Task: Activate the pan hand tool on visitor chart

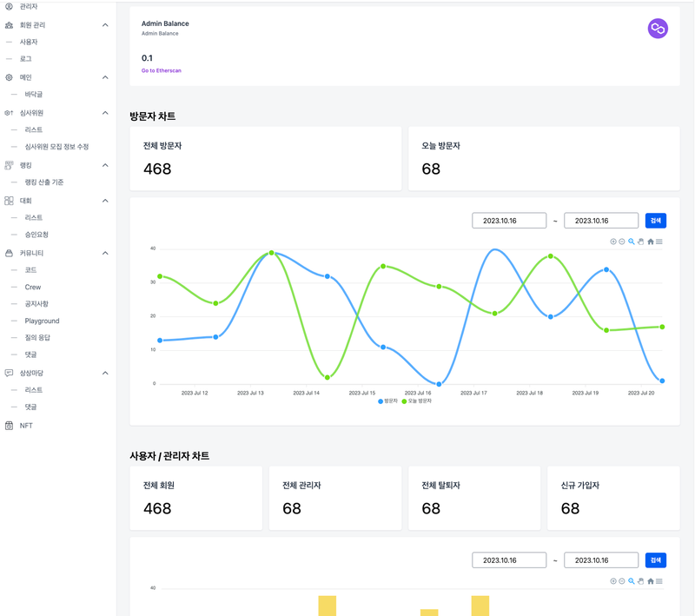Action: click(x=641, y=242)
